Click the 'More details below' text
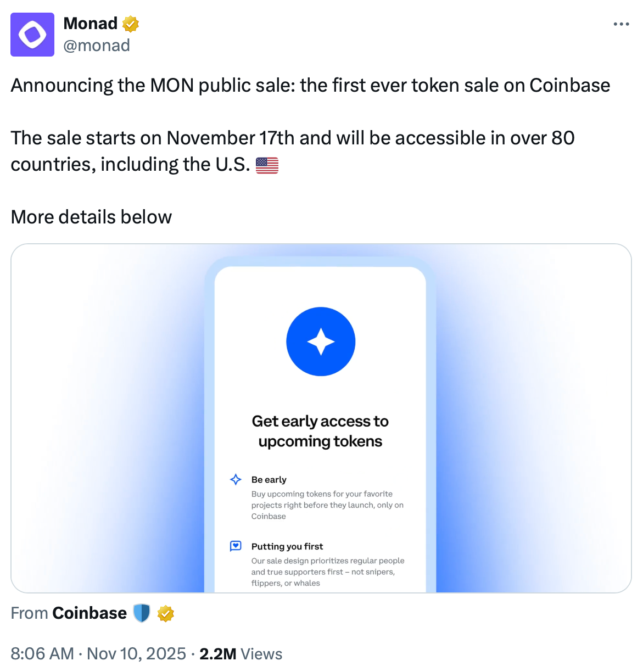The height and width of the screenshot is (672, 643). click(91, 217)
